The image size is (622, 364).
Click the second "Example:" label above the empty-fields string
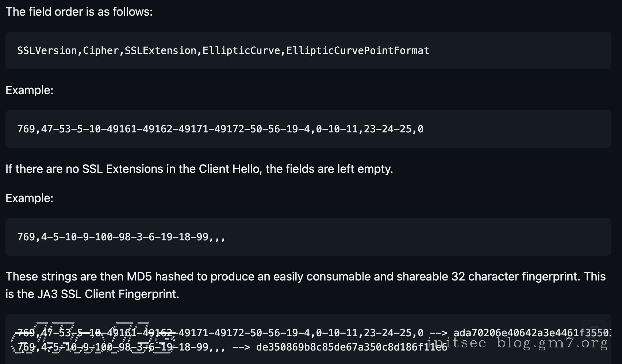[x=30, y=198]
